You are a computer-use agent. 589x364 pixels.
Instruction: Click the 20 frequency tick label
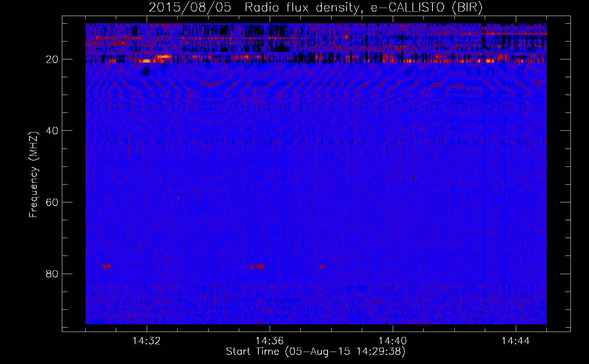pos(52,59)
